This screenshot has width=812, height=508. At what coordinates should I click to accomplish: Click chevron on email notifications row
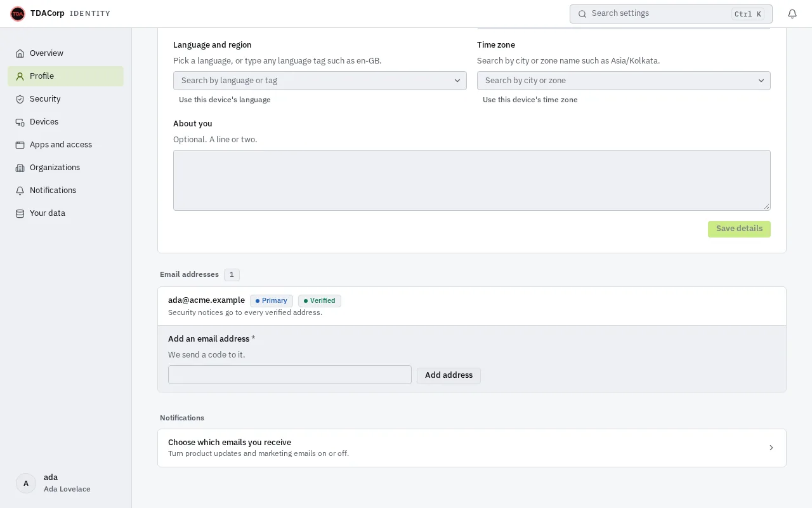tap(771, 448)
